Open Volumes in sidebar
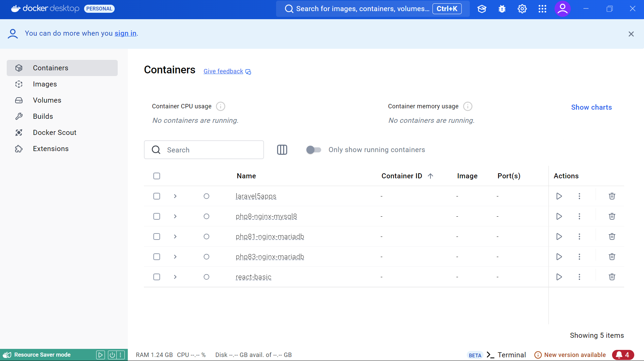The width and height of the screenshot is (644, 361). point(62,100)
